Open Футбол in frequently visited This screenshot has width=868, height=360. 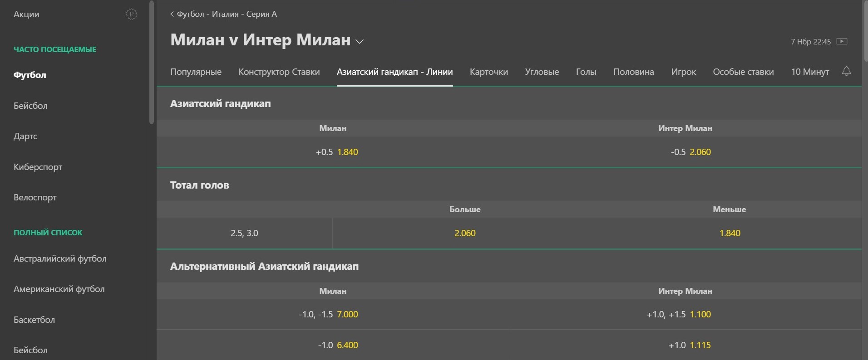coord(30,75)
